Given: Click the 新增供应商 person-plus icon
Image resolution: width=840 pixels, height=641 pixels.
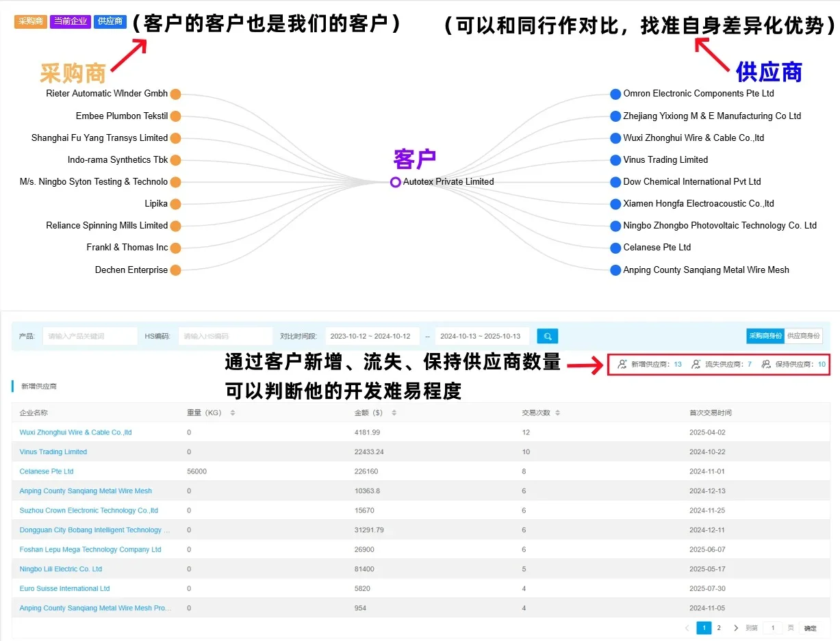Looking at the screenshot, I should click(x=622, y=365).
